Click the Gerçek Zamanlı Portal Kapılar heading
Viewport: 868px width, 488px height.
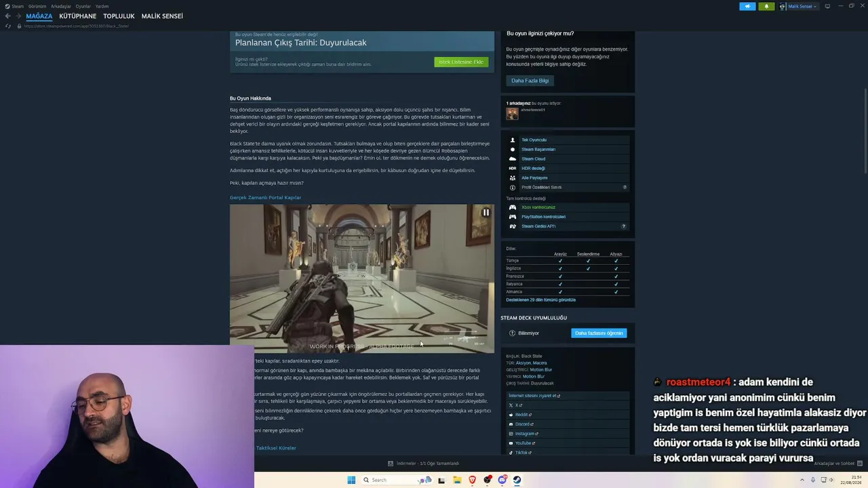click(x=265, y=197)
